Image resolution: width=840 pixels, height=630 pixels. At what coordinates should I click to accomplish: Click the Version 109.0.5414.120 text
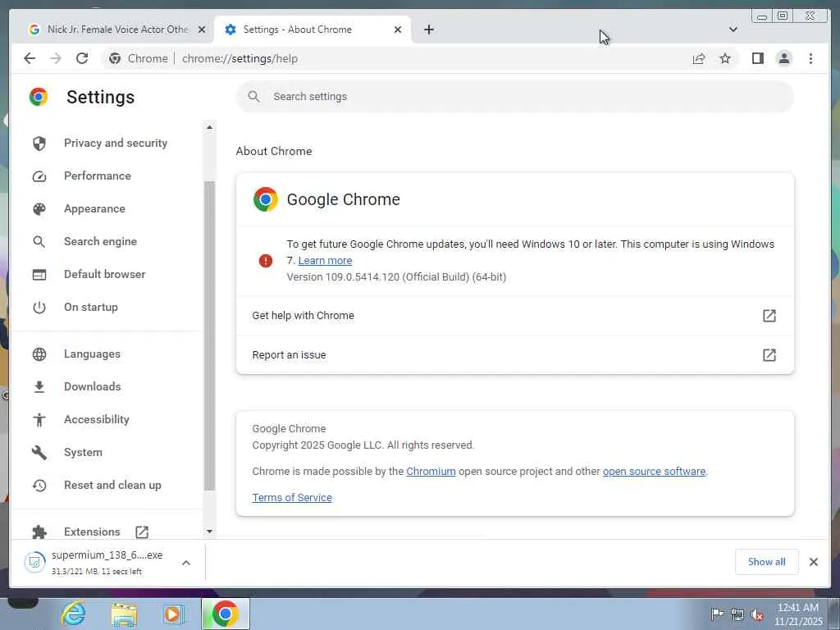pyautogui.click(x=396, y=277)
